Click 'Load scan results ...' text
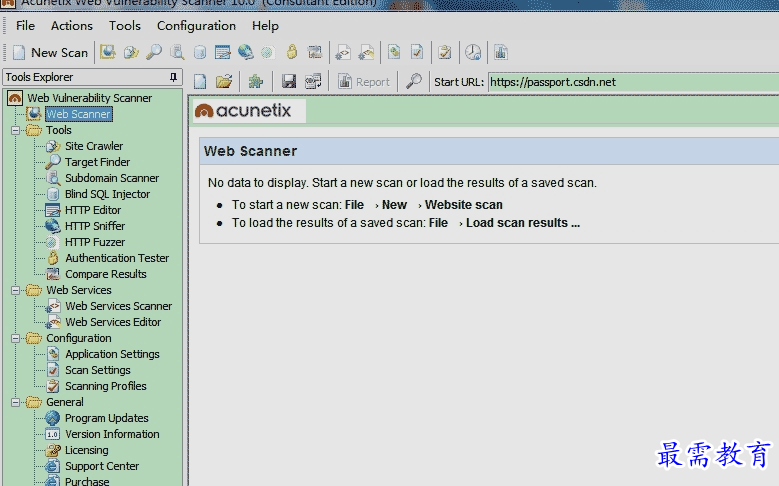 pyautogui.click(x=523, y=223)
